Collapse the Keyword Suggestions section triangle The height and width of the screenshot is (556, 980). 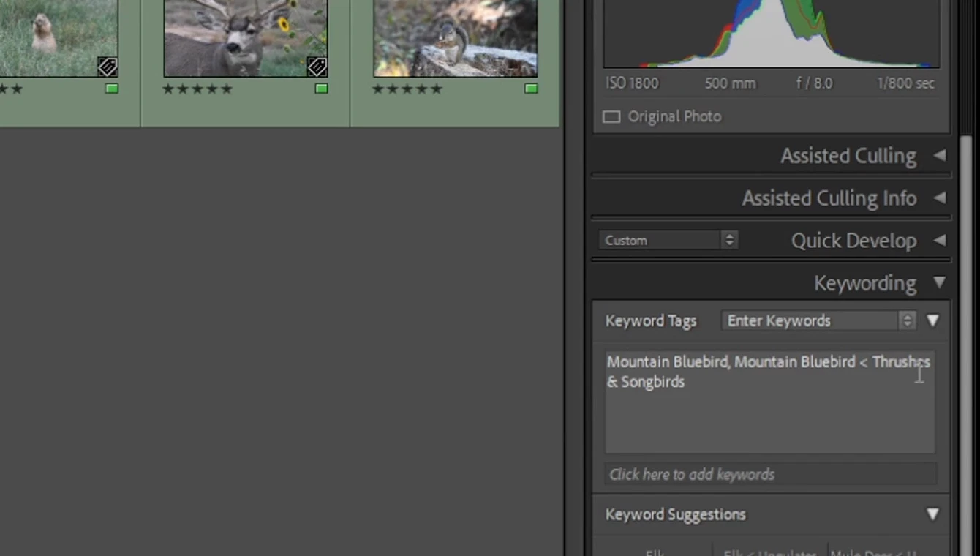point(933,514)
